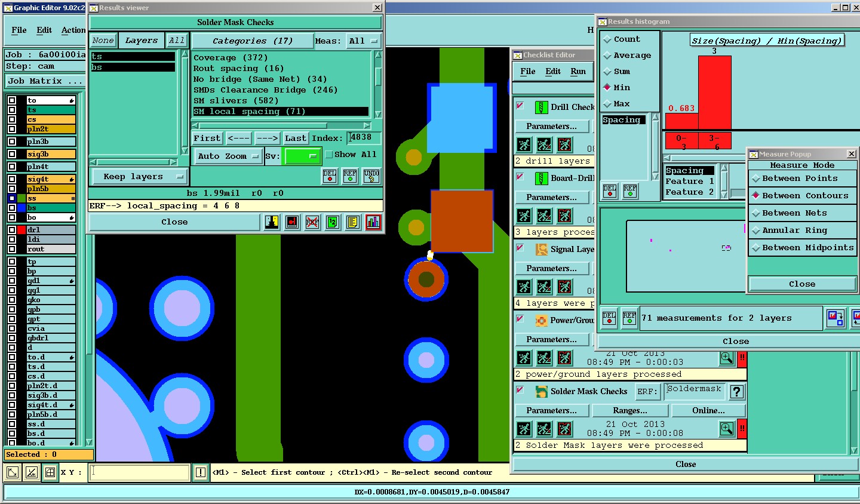Click REF icon beside 71 measurements text
Viewport: 860px width, 504px height.
tap(629, 318)
